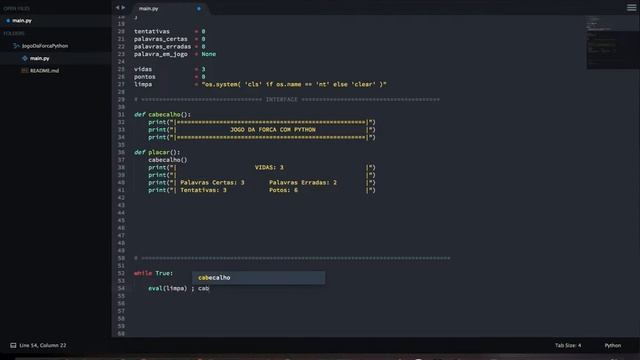The width and height of the screenshot is (640, 360).
Task: Click the while True: statement
Action: coord(153,273)
